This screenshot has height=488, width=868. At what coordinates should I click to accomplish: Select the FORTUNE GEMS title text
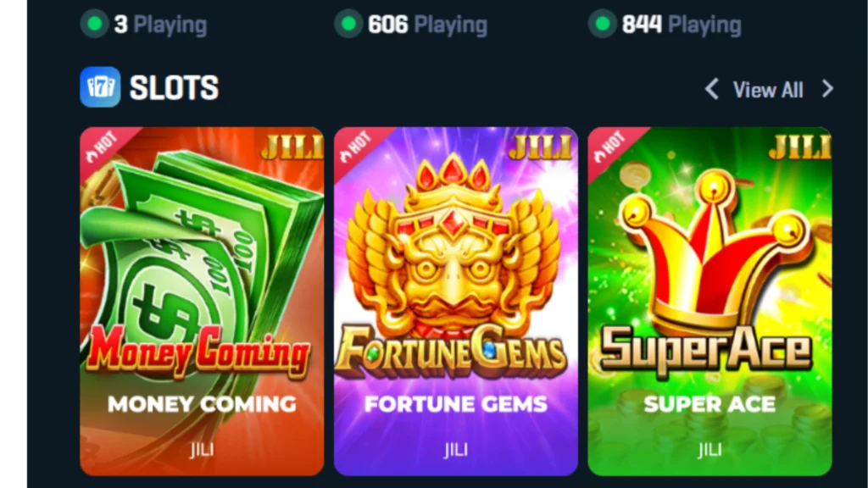pos(456,404)
